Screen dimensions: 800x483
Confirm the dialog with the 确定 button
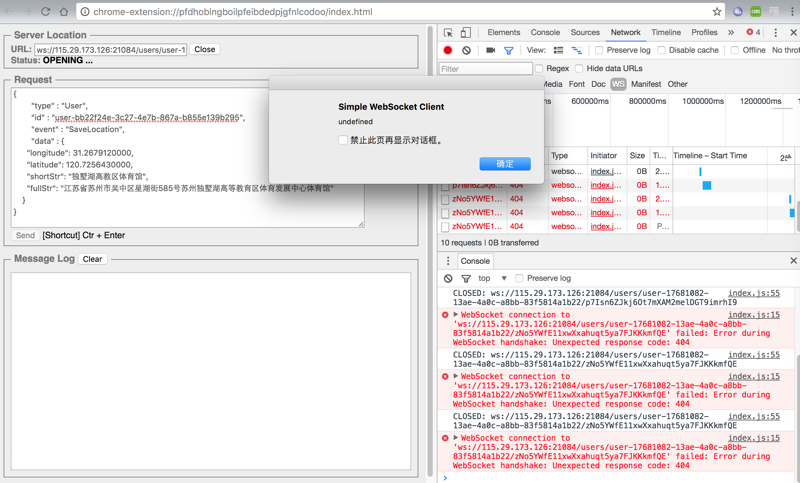click(505, 164)
